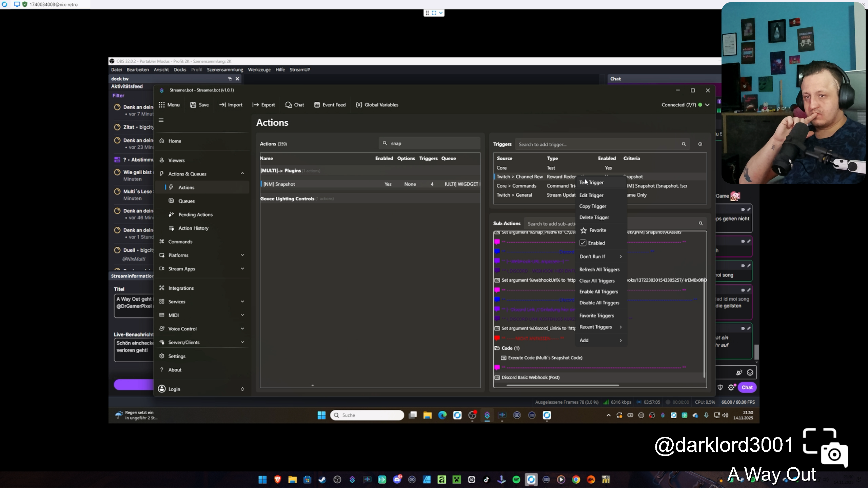
Task: Choose Copy Trigger in the context menu
Action: click(601, 206)
